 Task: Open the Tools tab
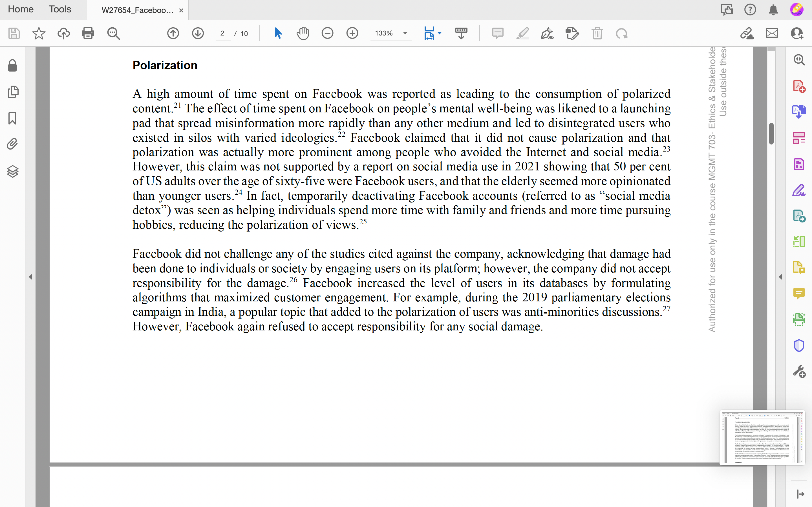[60, 9]
